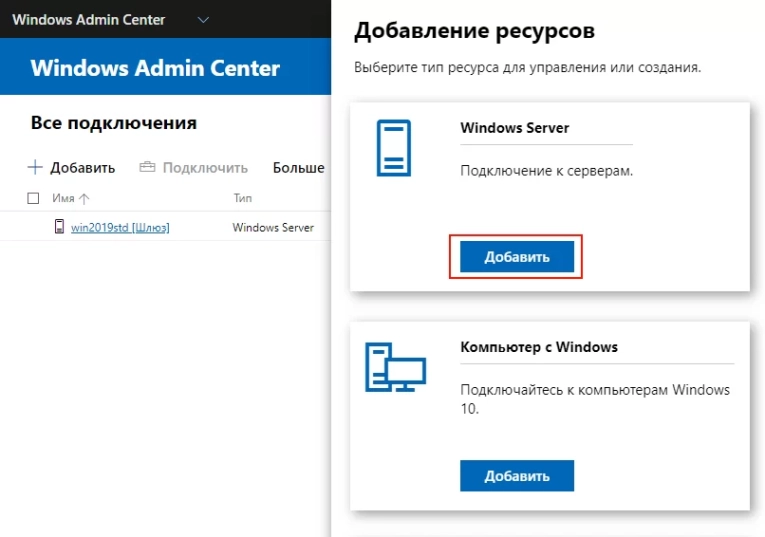
Task: Click the plus icon next to Добавить
Action: [35, 167]
